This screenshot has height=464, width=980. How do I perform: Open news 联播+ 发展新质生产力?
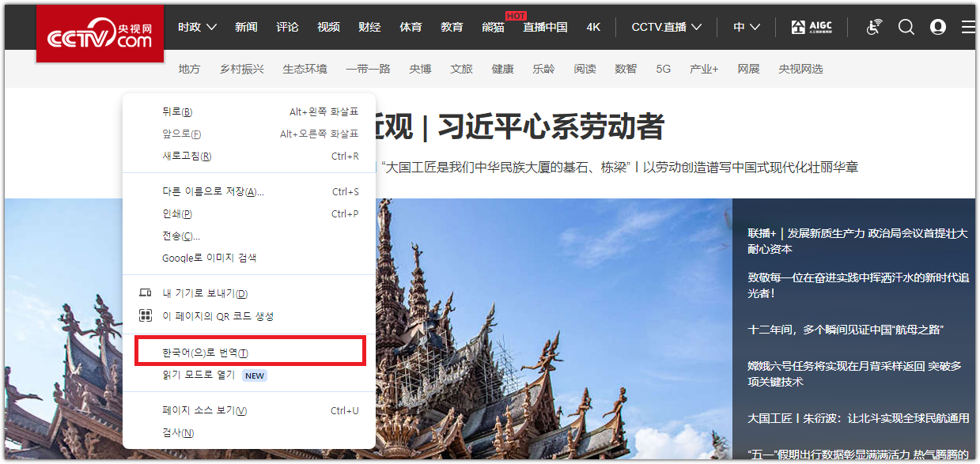[x=857, y=241]
